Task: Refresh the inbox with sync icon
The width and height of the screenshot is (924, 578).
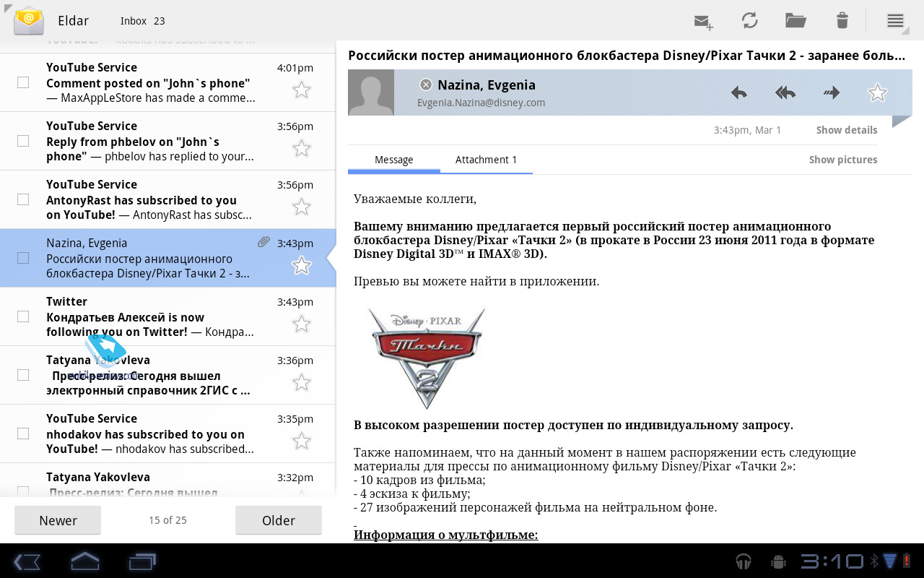Action: 749,20
